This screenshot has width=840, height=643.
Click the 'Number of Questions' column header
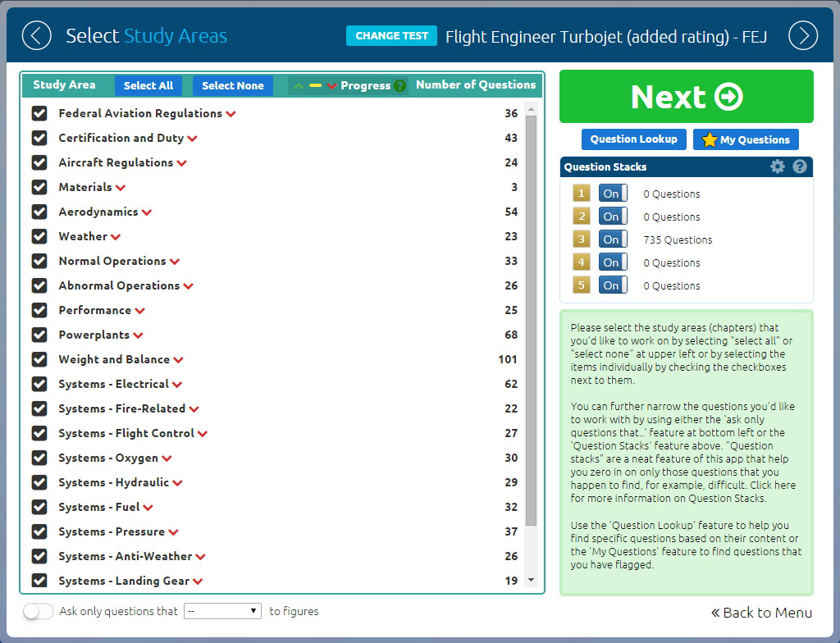point(476,84)
